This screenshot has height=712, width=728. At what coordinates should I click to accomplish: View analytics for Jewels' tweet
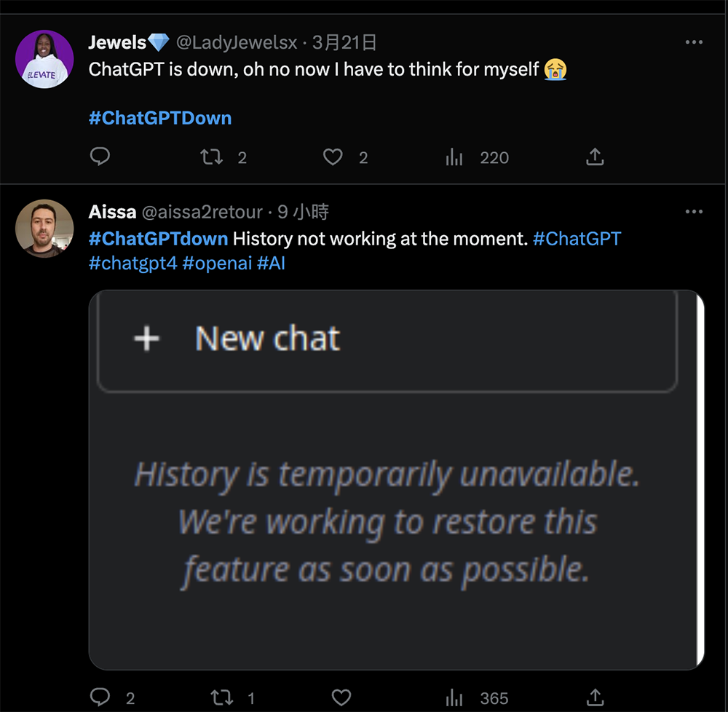[454, 157]
